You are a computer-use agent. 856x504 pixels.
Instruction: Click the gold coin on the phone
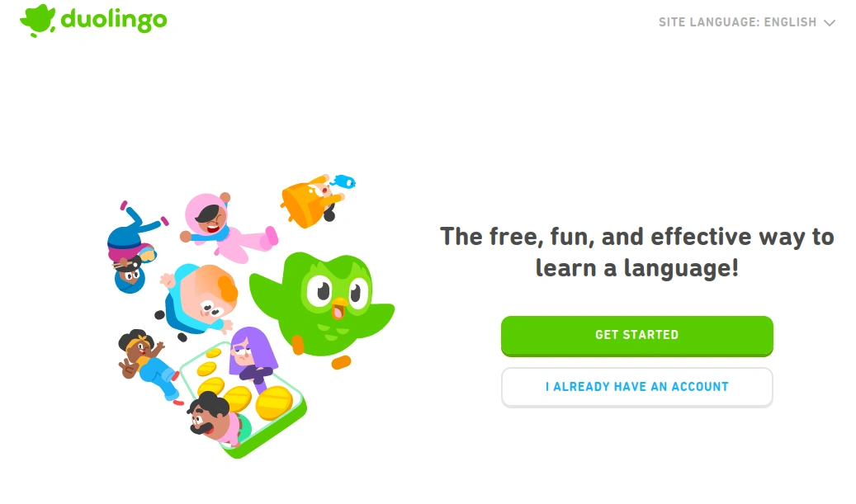tap(274, 403)
